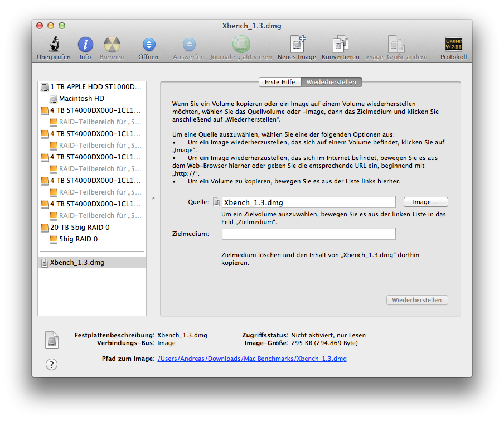This screenshot has width=504, height=421.
Task: Click the Wiederherstellen button at bottom right
Action: [417, 300]
